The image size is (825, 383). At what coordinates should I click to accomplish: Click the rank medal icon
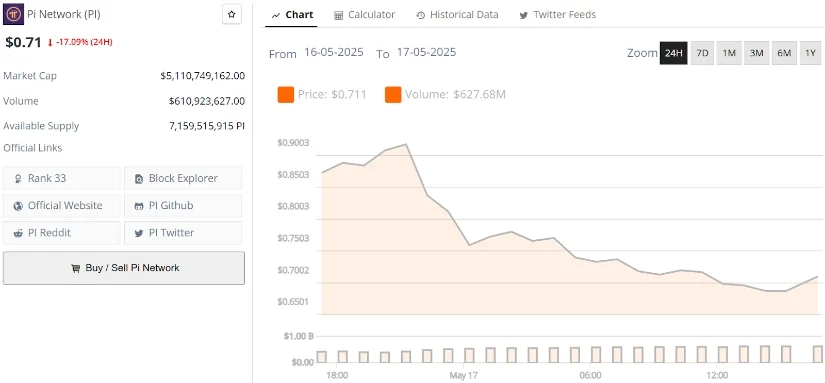click(18, 179)
